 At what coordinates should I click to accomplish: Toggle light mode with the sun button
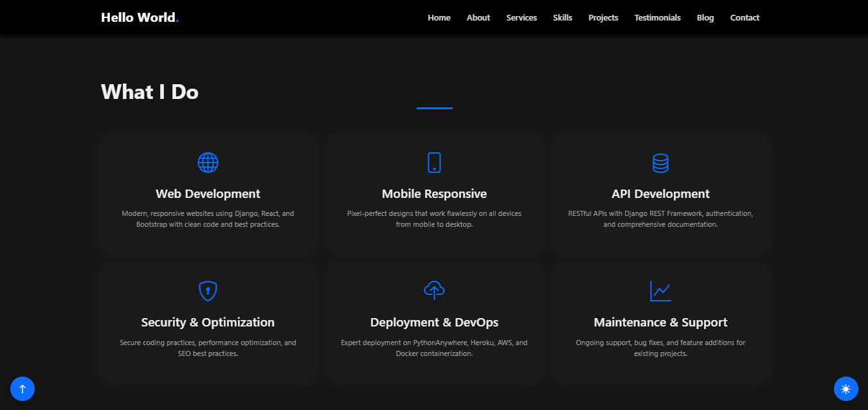[x=845, y=389]
